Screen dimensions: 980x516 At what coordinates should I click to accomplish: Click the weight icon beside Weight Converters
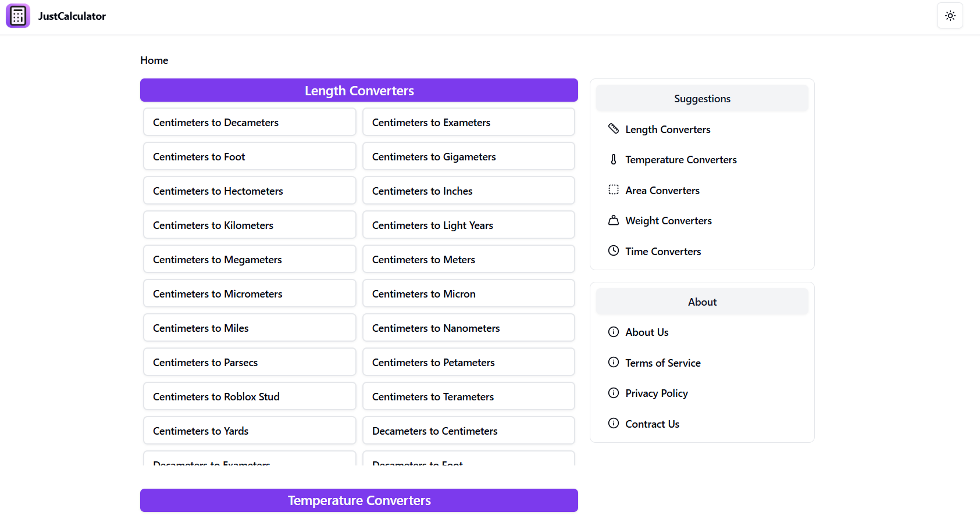(614, 220)
